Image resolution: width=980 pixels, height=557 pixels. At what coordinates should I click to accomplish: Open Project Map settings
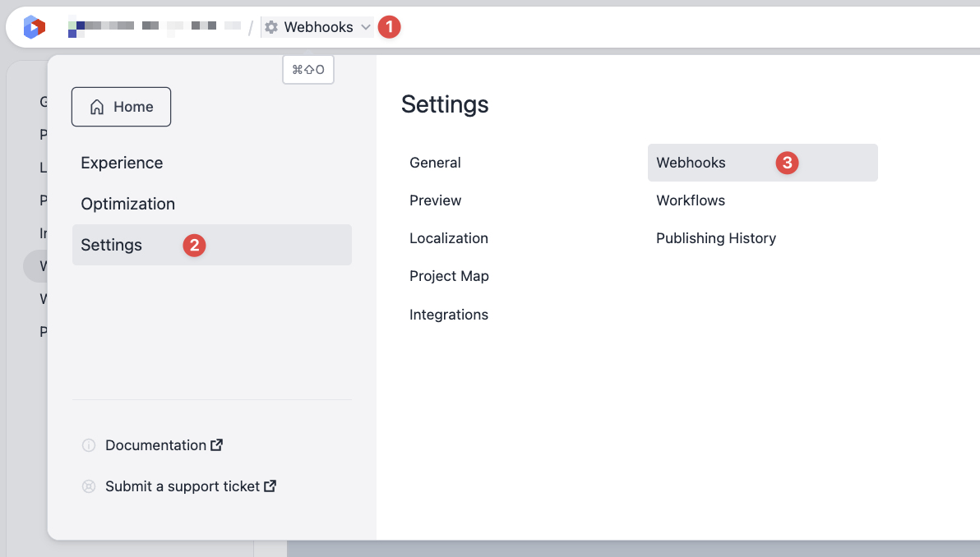[x=449, y=276]
